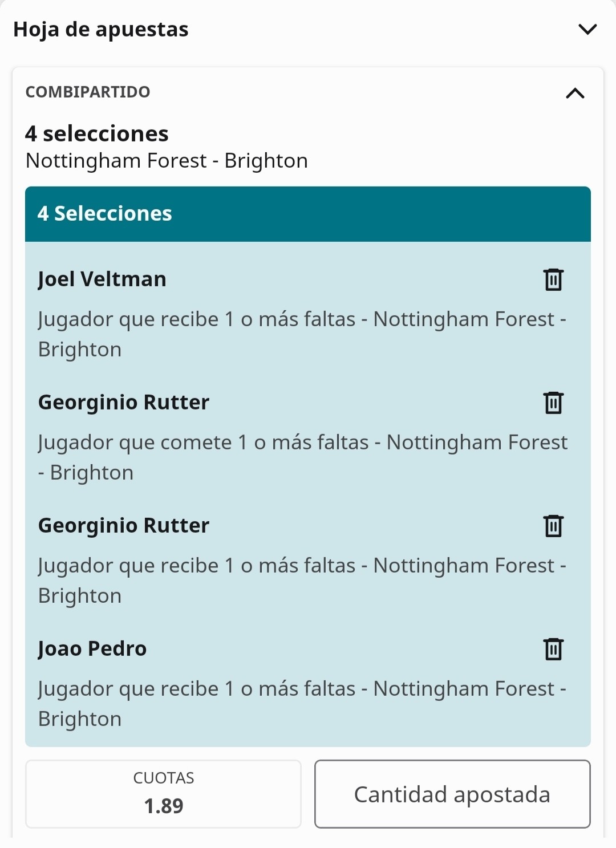The image size is (616, 848).
Task: Open Joel Veltman recibe faltas description
Action: [x=302, y=334]
